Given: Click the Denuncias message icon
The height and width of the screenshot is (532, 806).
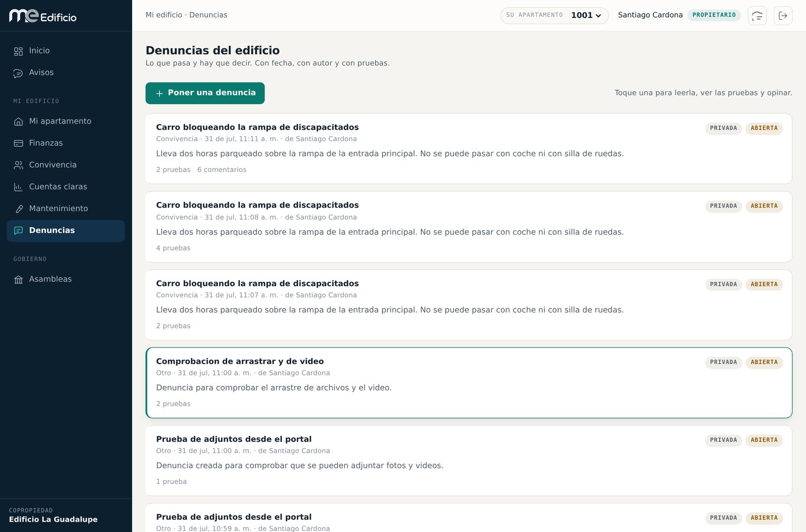Looking at the screenshot, I should [x=19, y=231].
